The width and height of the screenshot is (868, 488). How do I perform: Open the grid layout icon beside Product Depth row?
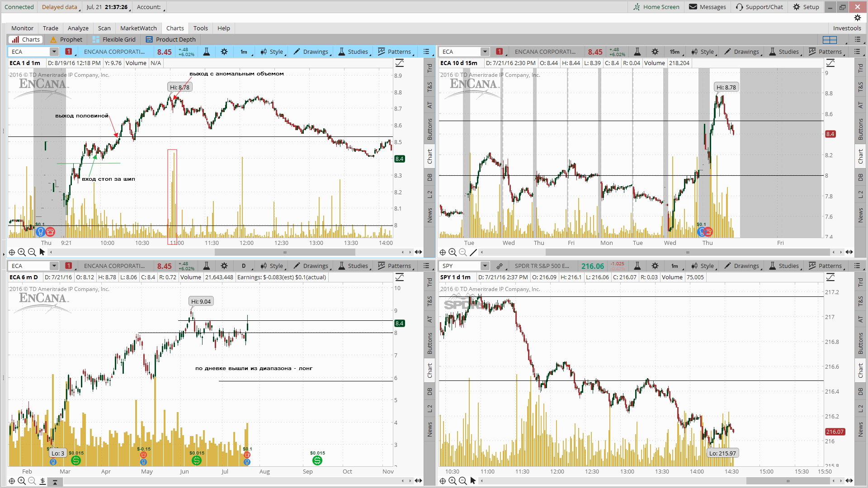[830, 40]
